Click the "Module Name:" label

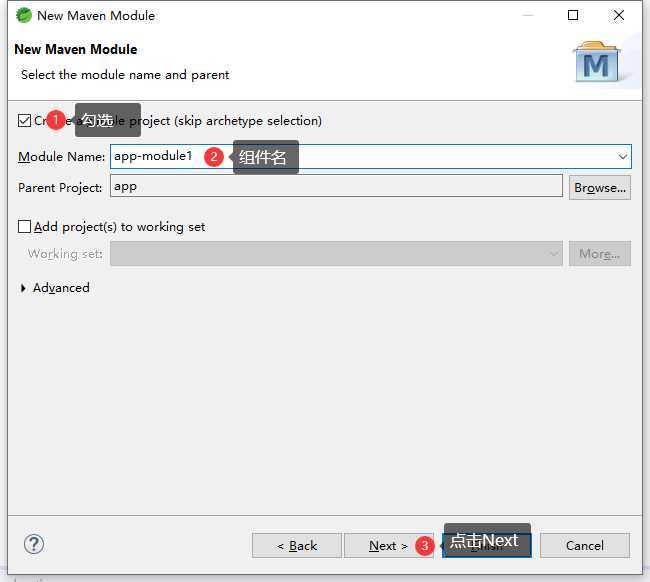[x=61, y=157]
